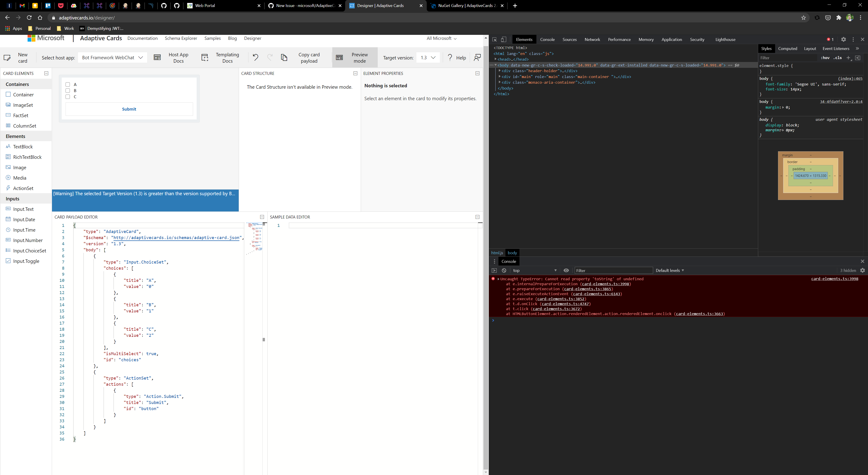The height and width of the screenshot is (475, 868).
Task: Select the Undo arrow in the toolbar
Action: [255, 57]
